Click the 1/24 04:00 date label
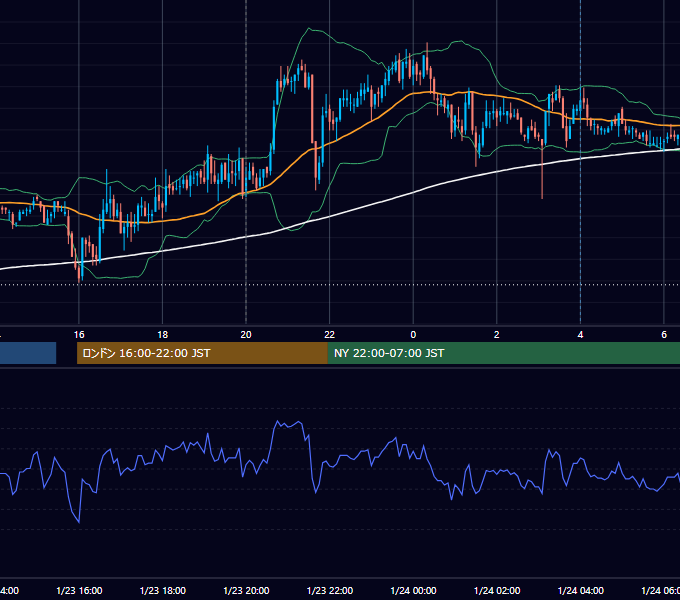 point(581,590)
